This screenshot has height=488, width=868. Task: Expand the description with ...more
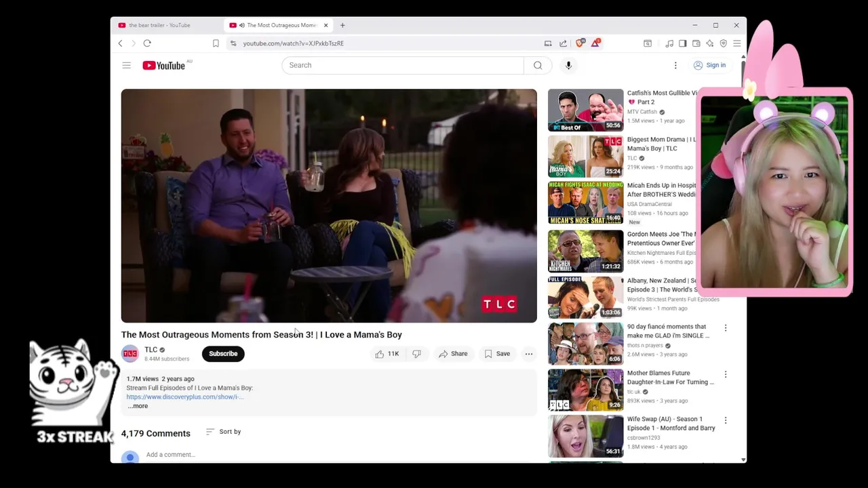tap(138, 406)
